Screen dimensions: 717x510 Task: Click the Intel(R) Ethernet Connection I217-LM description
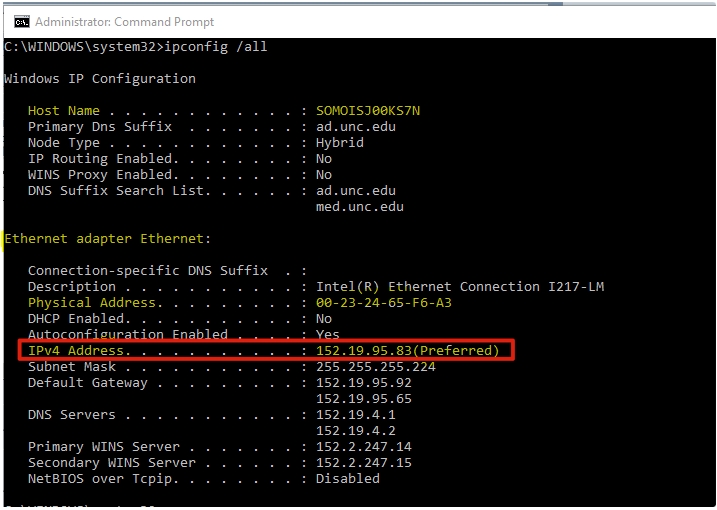coord(460,287)
